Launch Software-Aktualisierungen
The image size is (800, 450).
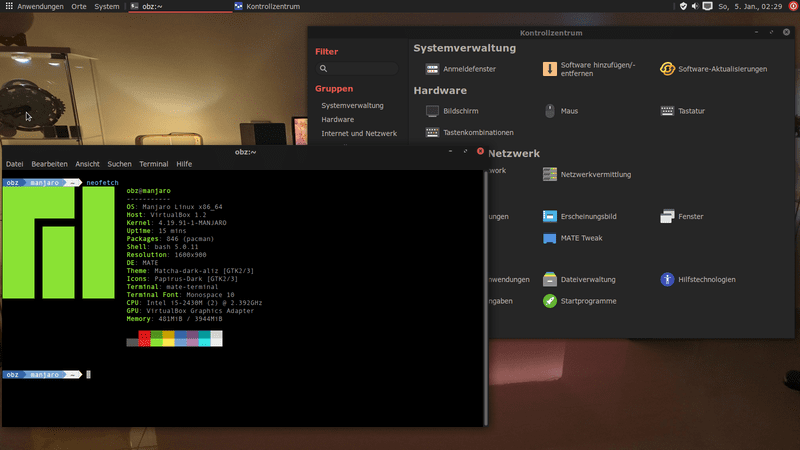(x=713, y=69)
